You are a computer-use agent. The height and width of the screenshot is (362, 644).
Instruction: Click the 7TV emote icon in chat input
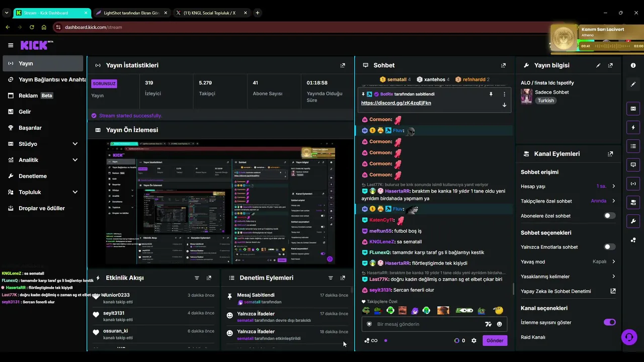tap(488, 324)
